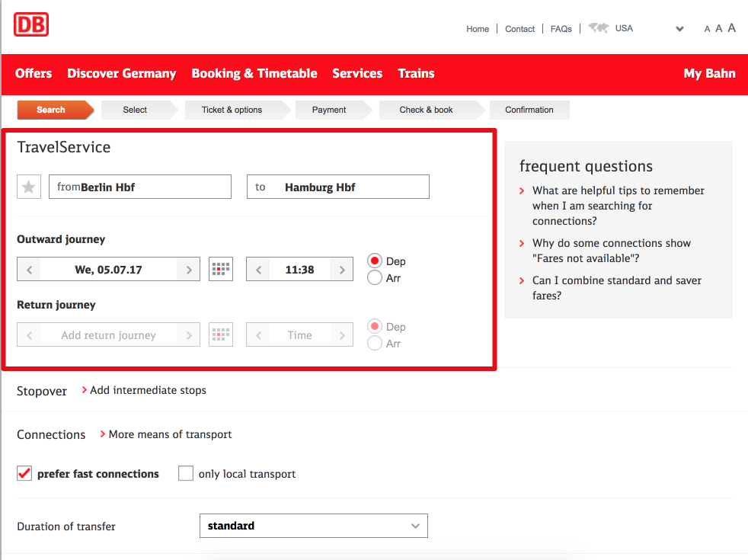Select outward journey Arr radio button
This screenshot has height=560, width=748.
click(x=375, y=277)
